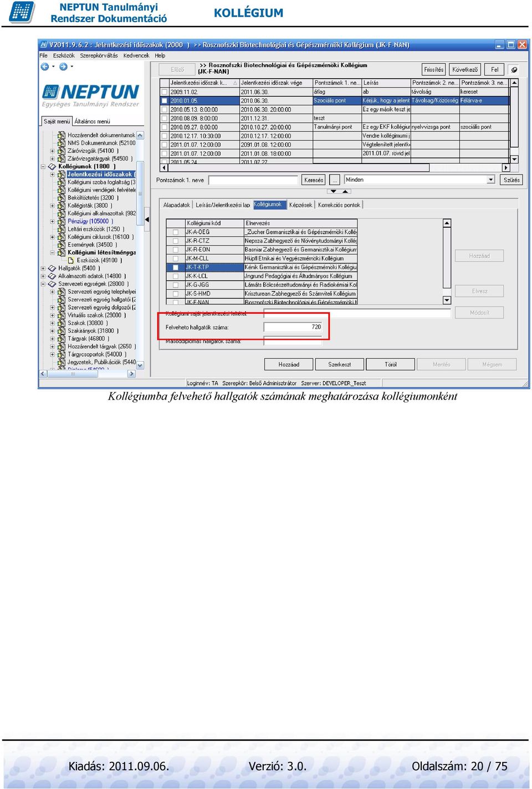Image resolution: width=532 pixels, height=789 pixels.
Task: Click the Szakirányok node icon
Action: click(x=62, y=331)
